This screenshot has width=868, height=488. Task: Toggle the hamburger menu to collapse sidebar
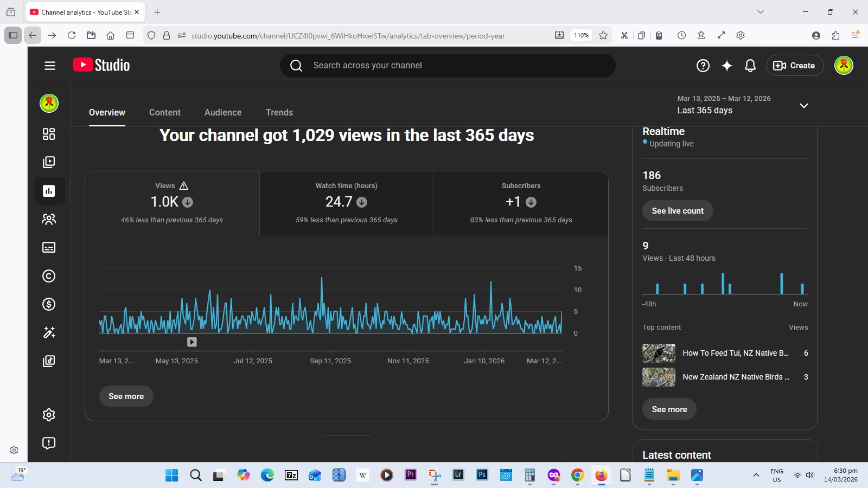pyautogui.click(x=50, y=66)
